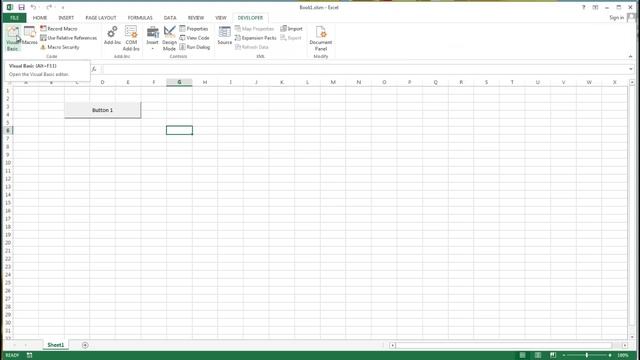This screenshot has height=360, width=640.
Task: Click vertical scrollbar down arrow
Action: coord(632,337)
